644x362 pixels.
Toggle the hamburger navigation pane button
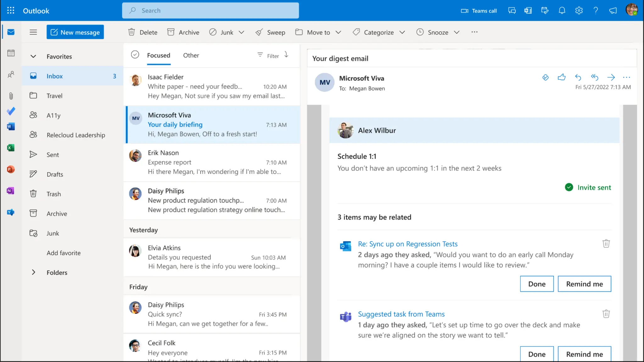coord(33,32)
